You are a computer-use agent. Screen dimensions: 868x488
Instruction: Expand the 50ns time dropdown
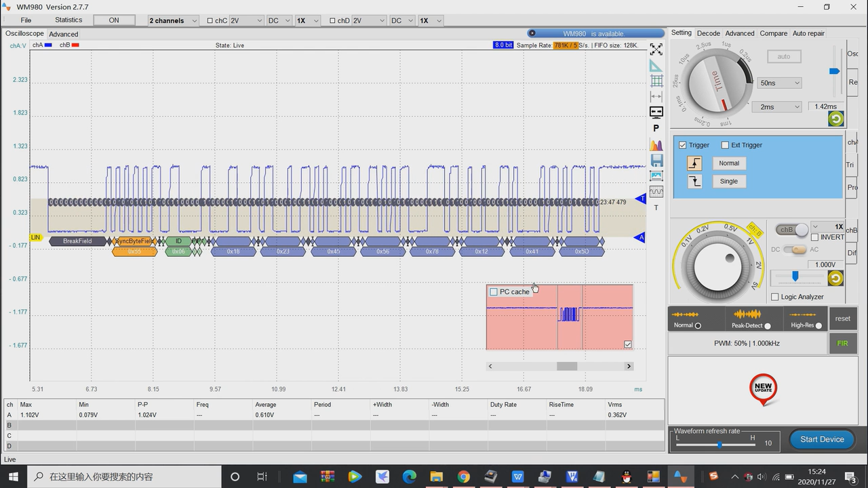coord(779,83)
